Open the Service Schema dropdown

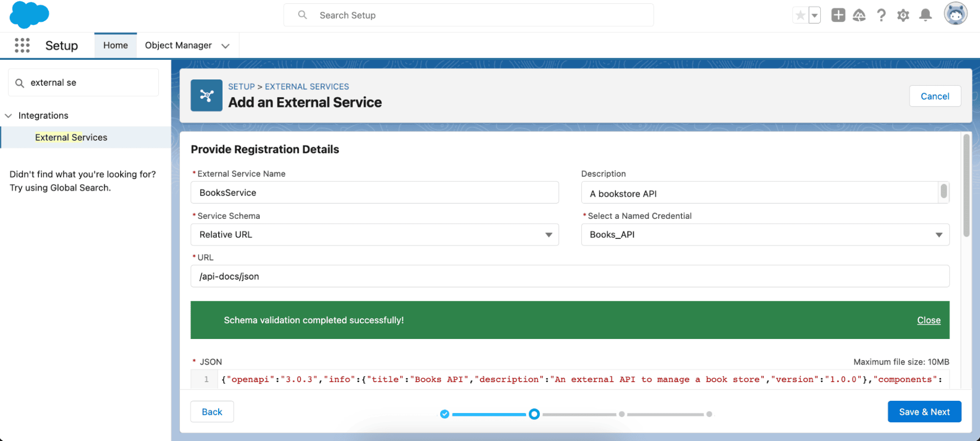point(375,234)
